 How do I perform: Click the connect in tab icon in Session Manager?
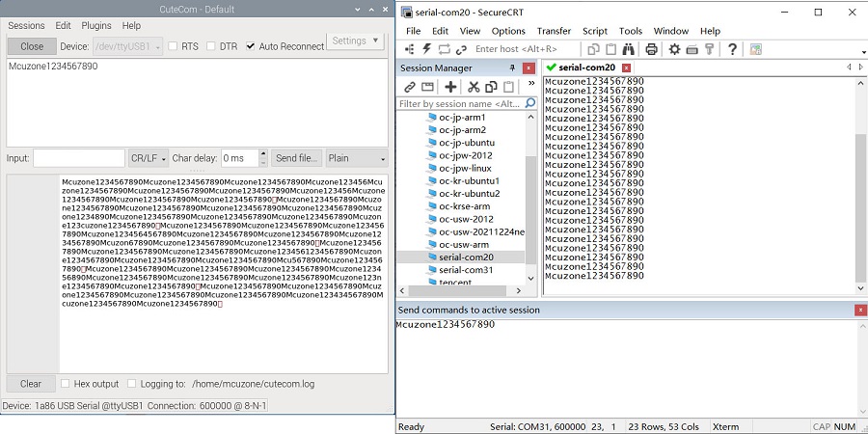pyautogui.click(x=427, y=87)
